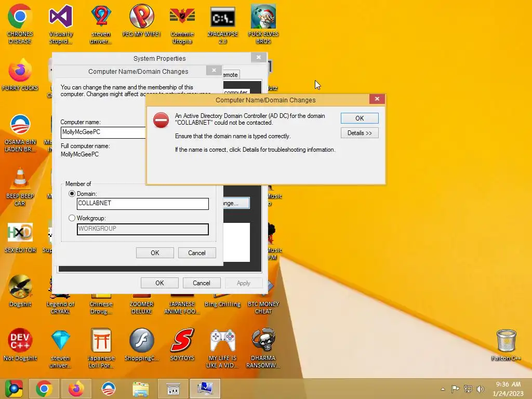Click the Domain text field containing COLLABNET
The width and height of the screenshot is (532, 399).
pyautogui.click(x=143, y=204)
